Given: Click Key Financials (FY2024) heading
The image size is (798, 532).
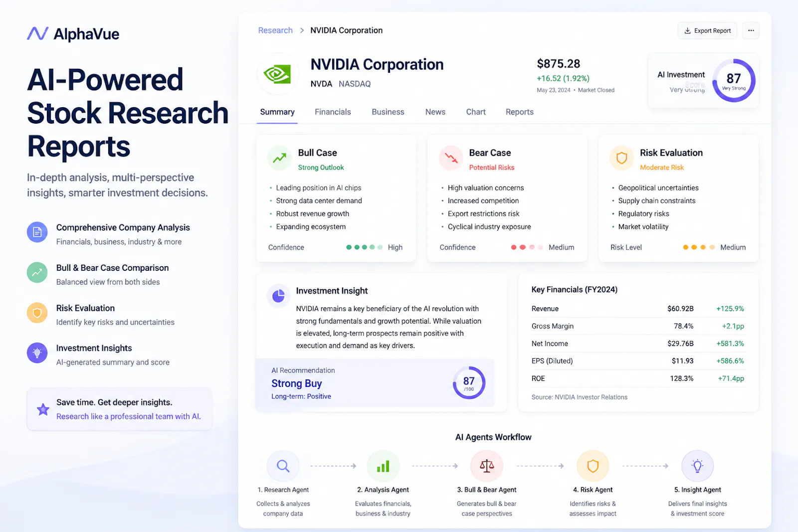Looking at the screenshot, I should [x=574, y=290].
